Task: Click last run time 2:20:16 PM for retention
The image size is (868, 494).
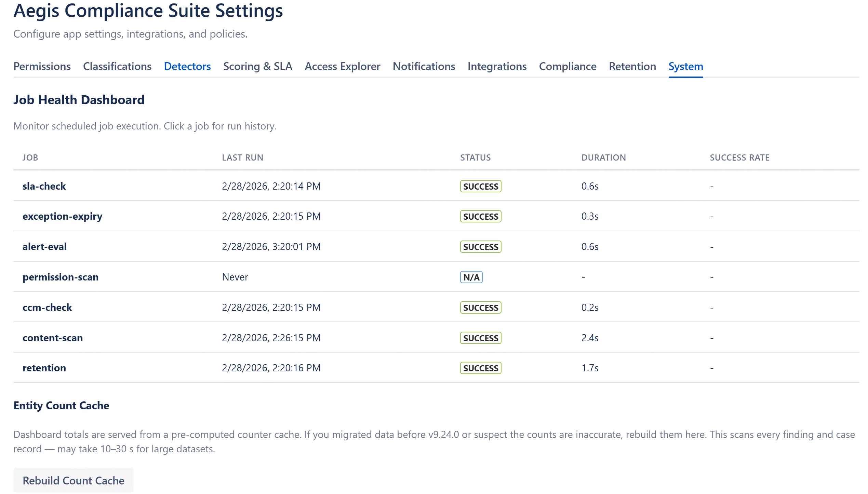Action: [x=271, y=368]
